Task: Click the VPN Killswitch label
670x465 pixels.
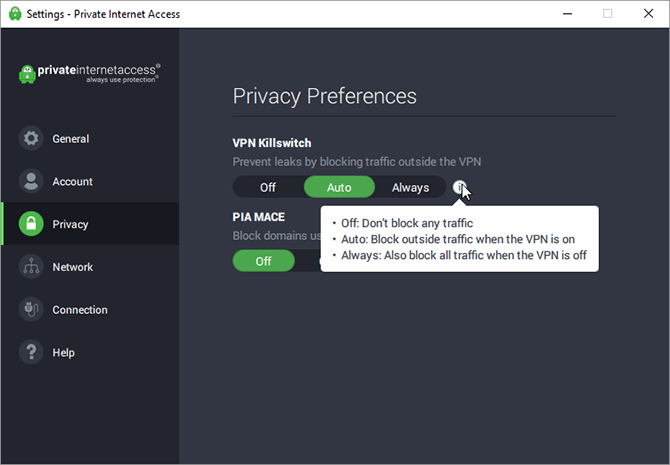Action: (272, 143)
